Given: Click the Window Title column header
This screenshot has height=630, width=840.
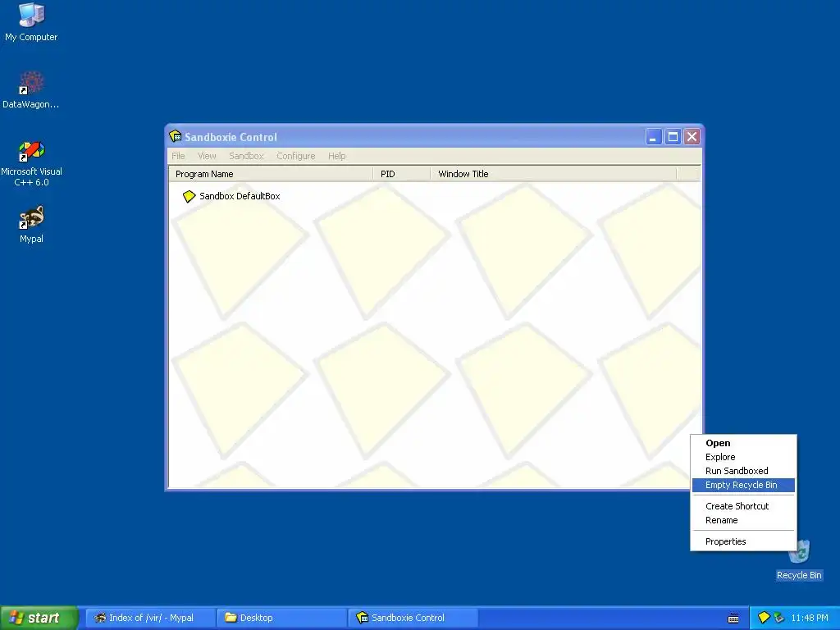Looking at the screenshot, I should (x=554, y=174).
